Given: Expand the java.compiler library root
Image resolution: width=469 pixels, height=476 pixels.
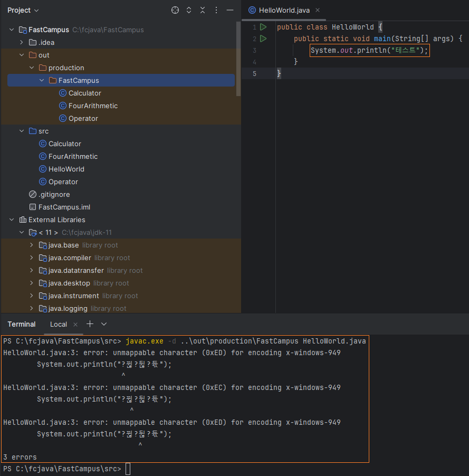Looking at the screenshot, I should [32, 258].
